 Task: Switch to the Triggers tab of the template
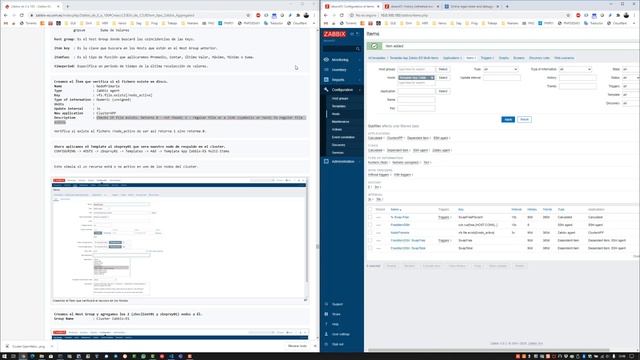click(x=486, y=58)
